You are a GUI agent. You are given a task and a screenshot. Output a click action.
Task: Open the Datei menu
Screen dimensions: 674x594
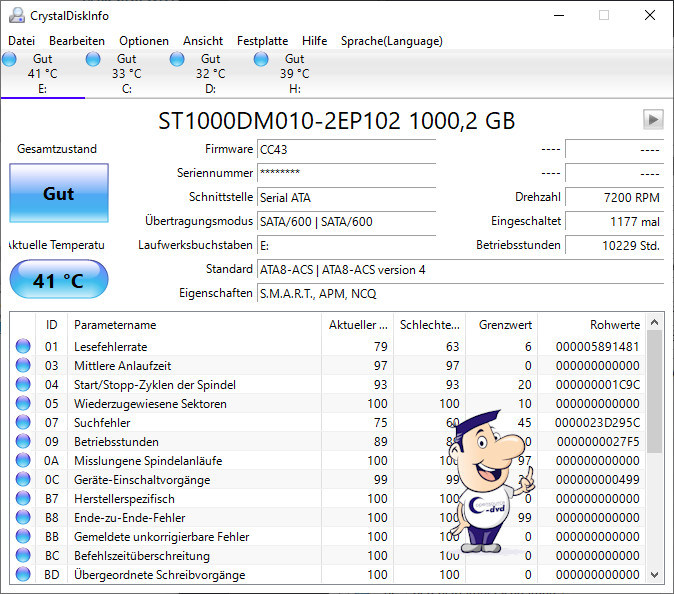(21, 41)
